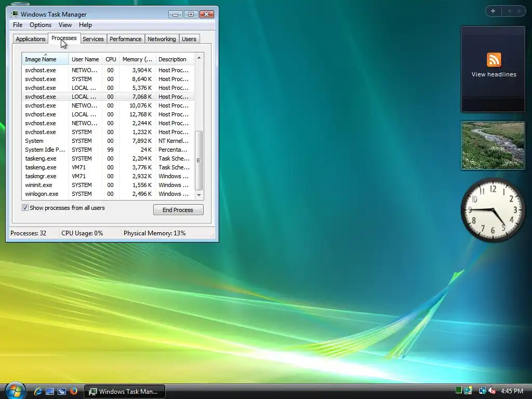Open the Start menu orb
This screenshot has width=532, height=399.
[15, 391]
